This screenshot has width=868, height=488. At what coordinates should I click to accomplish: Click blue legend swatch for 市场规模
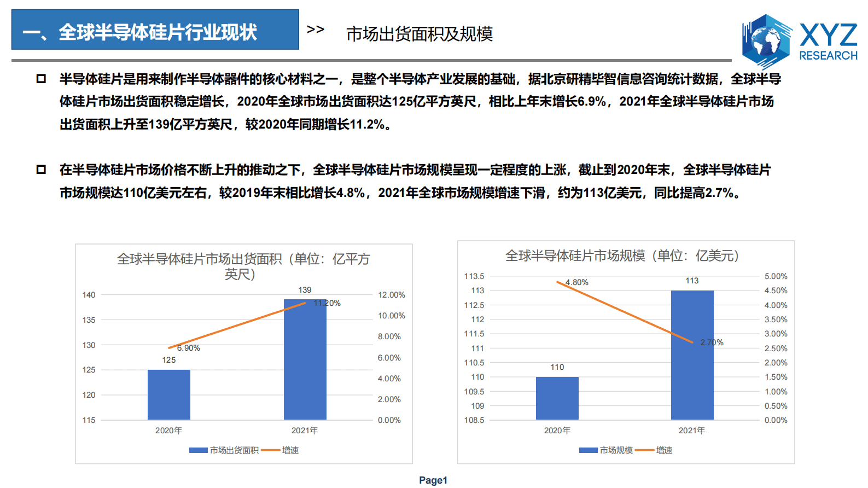589,450
